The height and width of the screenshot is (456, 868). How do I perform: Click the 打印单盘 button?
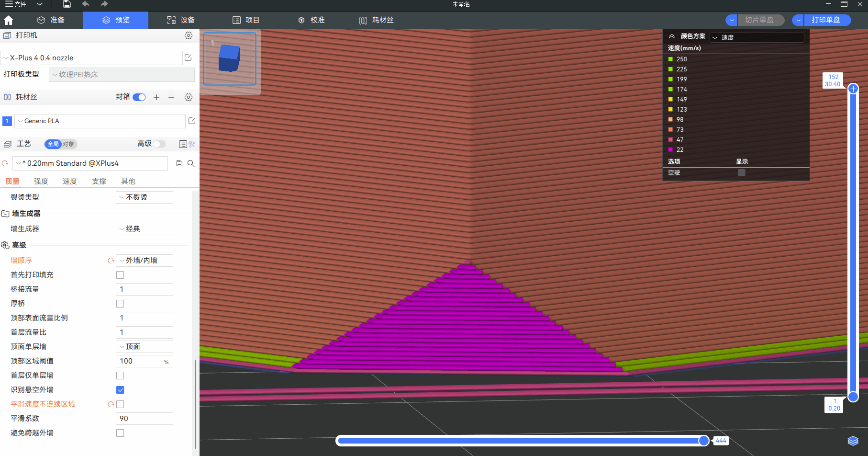pyautogui.click(x=826, y=20)
